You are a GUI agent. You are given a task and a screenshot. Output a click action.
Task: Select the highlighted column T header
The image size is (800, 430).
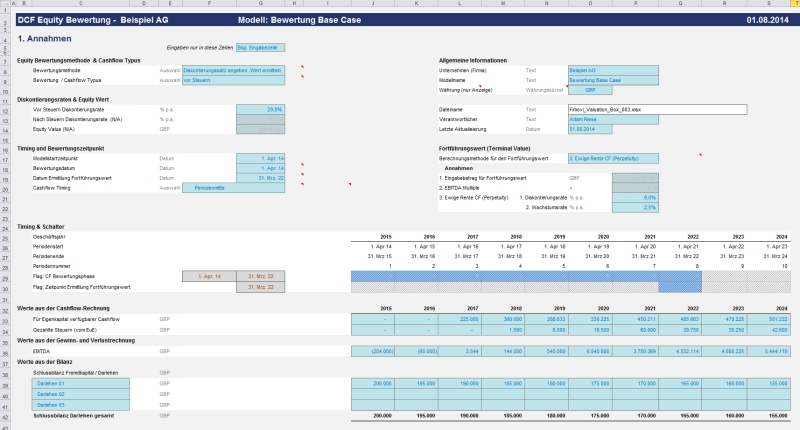[x=791, y=4]
